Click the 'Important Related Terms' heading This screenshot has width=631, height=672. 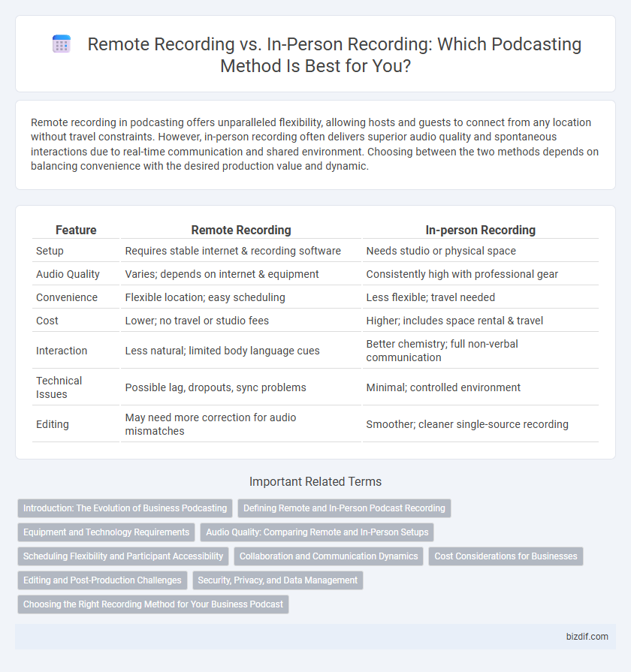click(315, 481)
